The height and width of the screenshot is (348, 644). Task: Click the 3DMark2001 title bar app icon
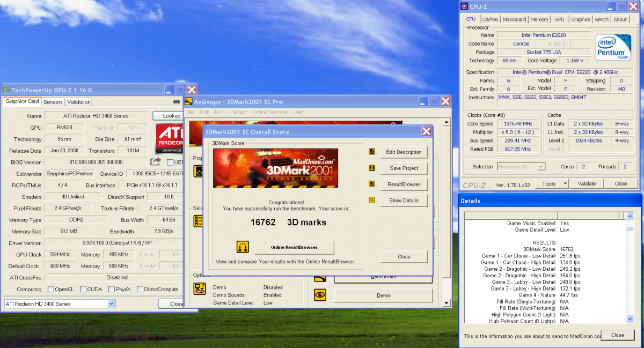[188, 101]
